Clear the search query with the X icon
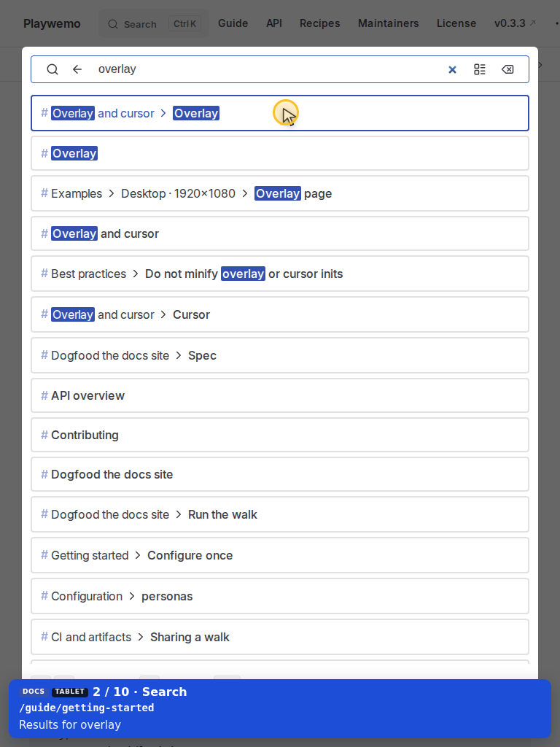Image resolution: width=560 pixels, height=747 pixels. (452, 69)
